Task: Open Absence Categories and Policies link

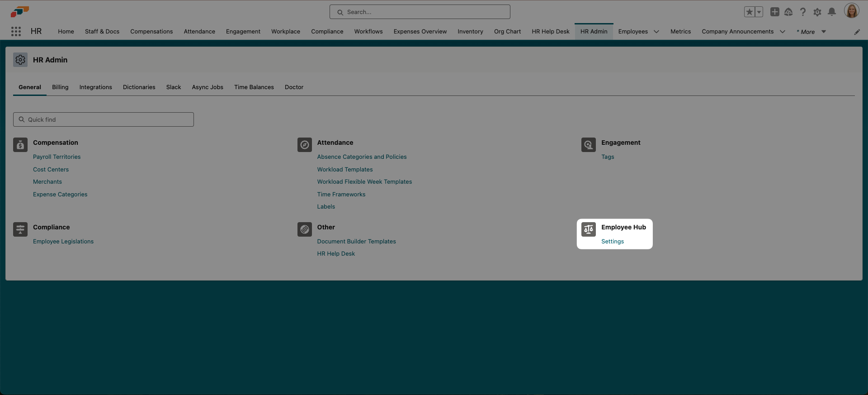Action: pos(362,157)
